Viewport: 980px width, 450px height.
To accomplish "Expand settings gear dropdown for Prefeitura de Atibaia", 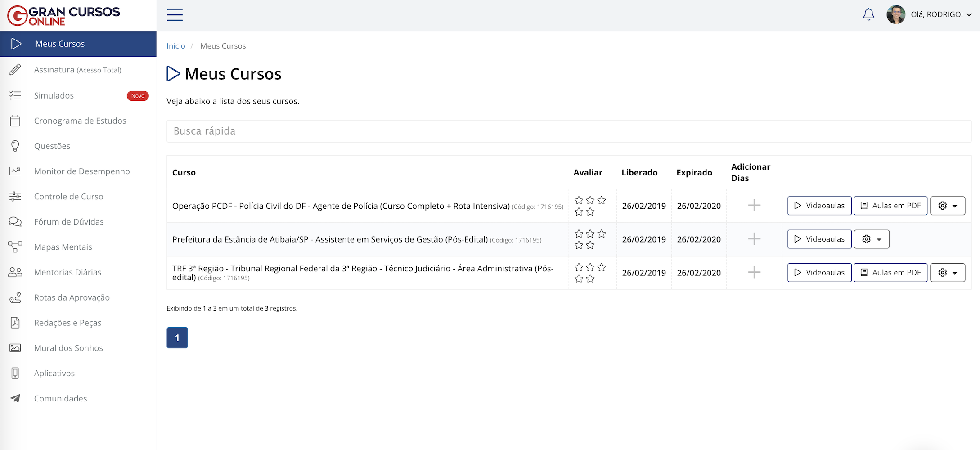I will coord(872,239).
